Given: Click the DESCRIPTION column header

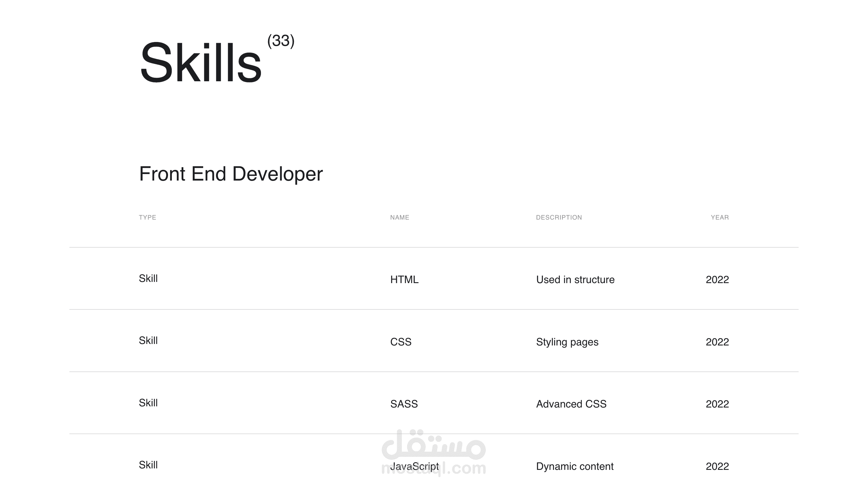Looking at the screenshot, I should click(559, 217).
